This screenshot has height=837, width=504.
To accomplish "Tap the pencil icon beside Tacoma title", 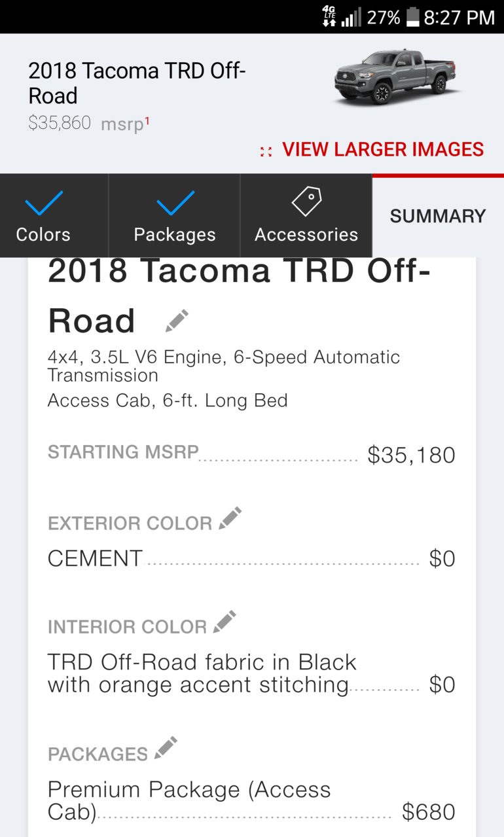I will coord(177,321).
